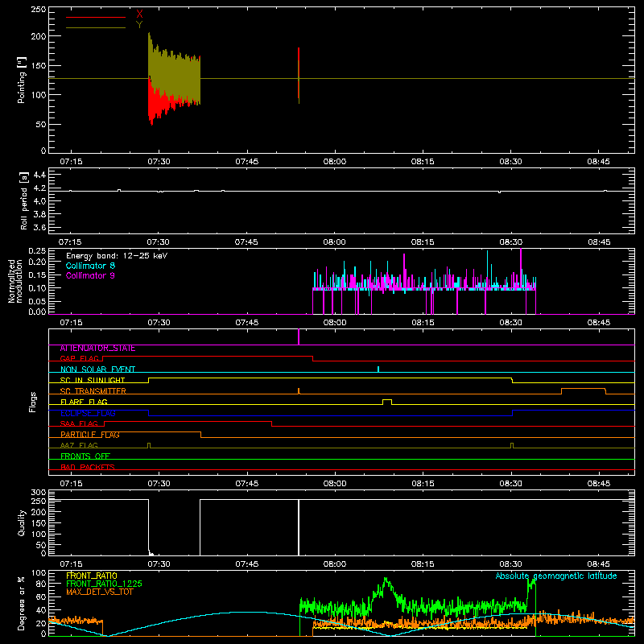Image resolution: width=644 pixels, height=644 pixels.
Task: Select the yellow FRONT_RATIO legend entry
Action: point(92,576)
